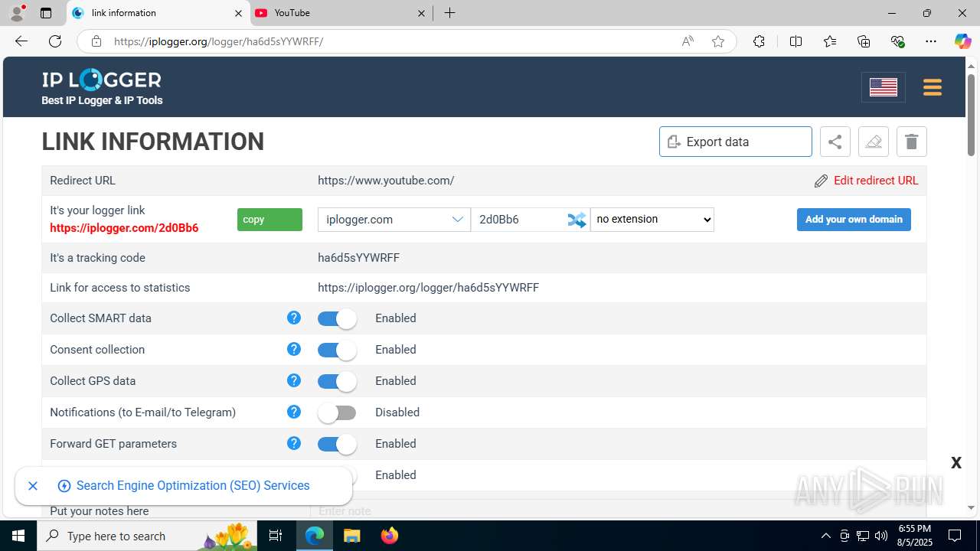Open tab actions menu icon

tap(46, 13)
